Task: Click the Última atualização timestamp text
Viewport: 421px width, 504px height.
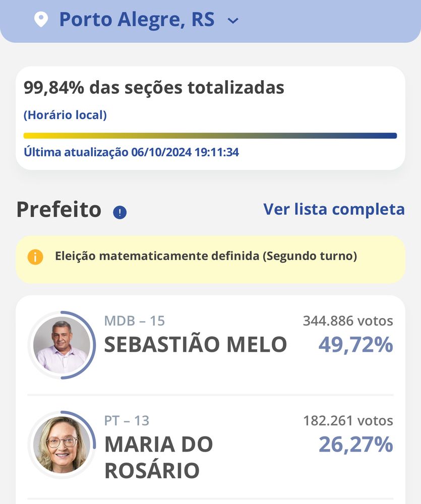Action: click(x=131, y=152)
